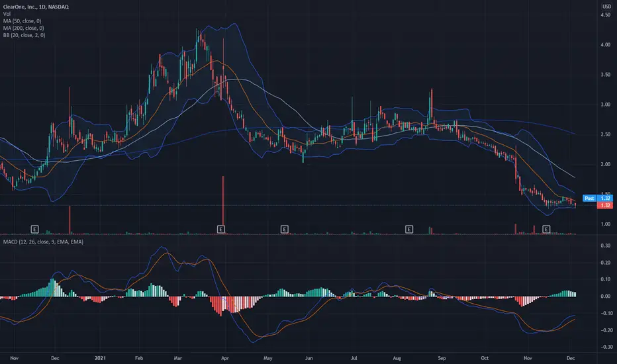Screen dimensions: 617x364
Task: Select the MA (50, close, 0) indicator legend
Action: pyautogui.click(x=22, y=21)
